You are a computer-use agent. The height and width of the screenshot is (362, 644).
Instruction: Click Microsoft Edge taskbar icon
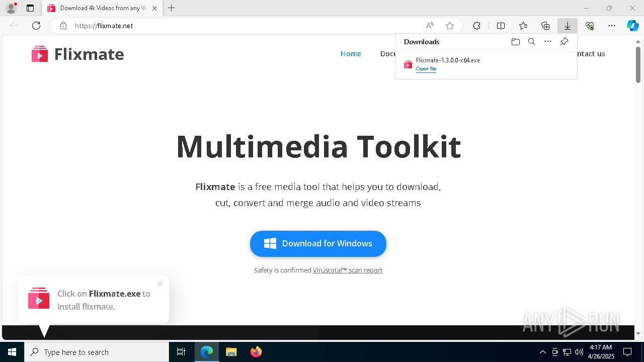pyautogui.click(x=207, y=352)
